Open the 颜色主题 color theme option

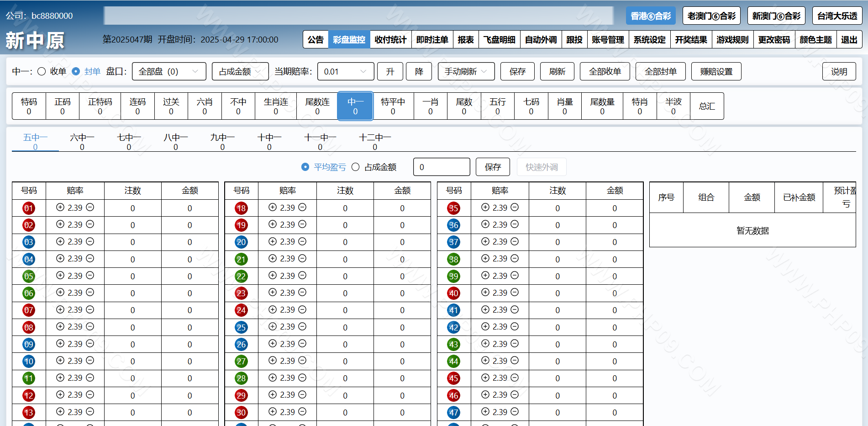click(x=815, y=40)
